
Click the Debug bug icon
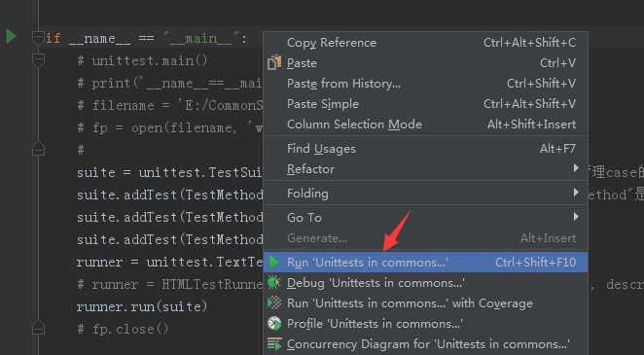273,282
